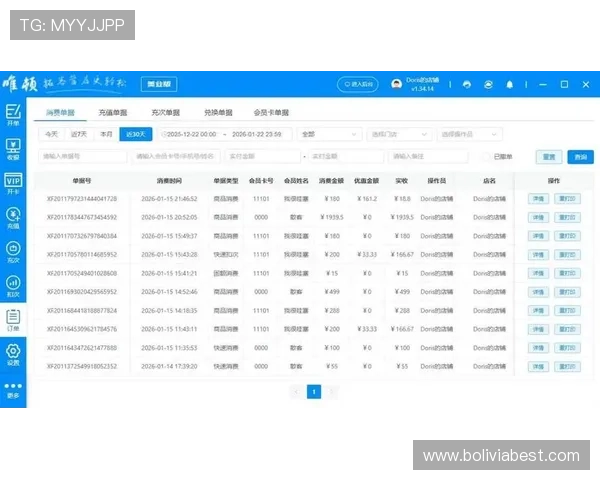
Task: Toggle the 已撤单 radio option
Action: pos(486,156)
